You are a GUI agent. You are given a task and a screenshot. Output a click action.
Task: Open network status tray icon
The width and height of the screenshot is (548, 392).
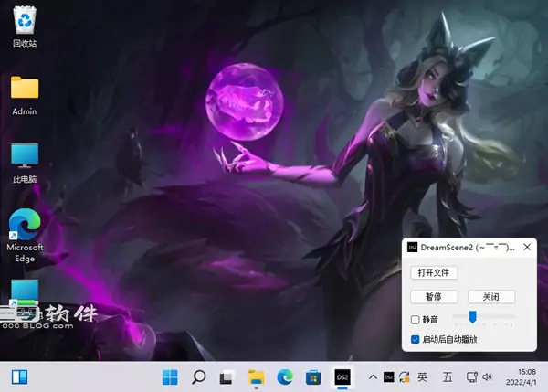[x=472, y=377]
